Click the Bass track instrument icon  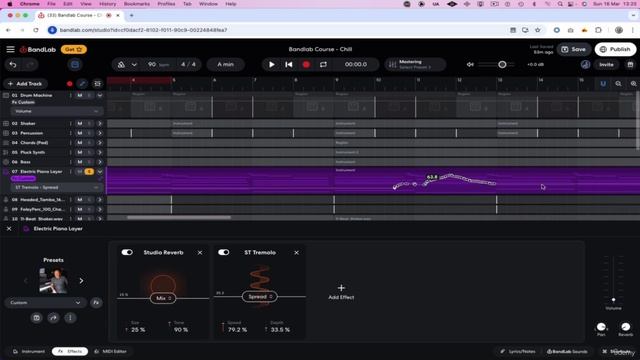[6, 162]
